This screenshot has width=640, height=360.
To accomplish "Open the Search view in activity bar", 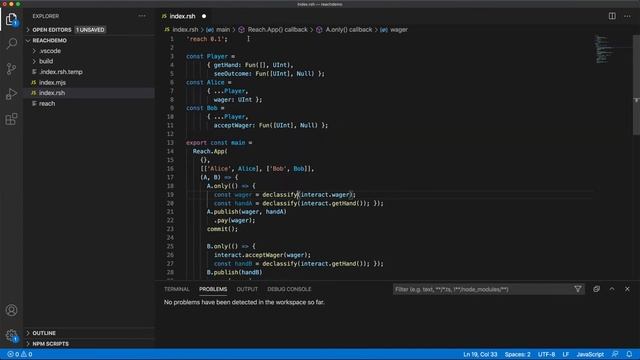I will (x=11, y=43).
